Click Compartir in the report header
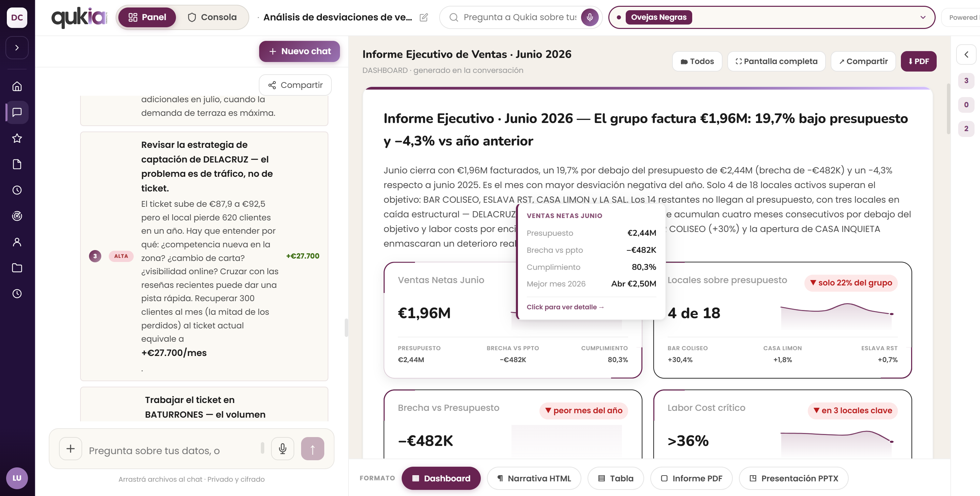The height and width of the screenshot is (496, 980). [863, 61]
